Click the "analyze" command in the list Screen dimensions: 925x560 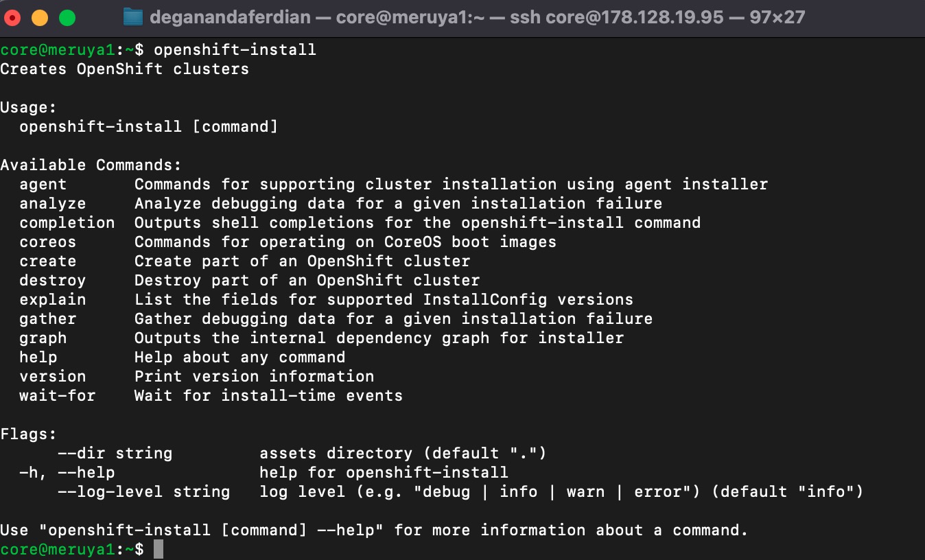click(x=52, y=203)
